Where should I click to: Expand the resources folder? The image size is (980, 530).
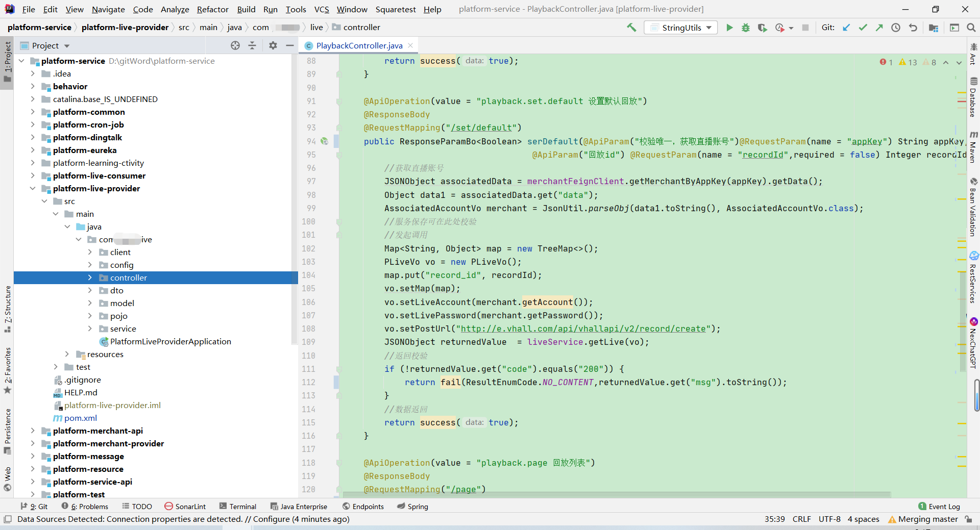click(67, 354)
